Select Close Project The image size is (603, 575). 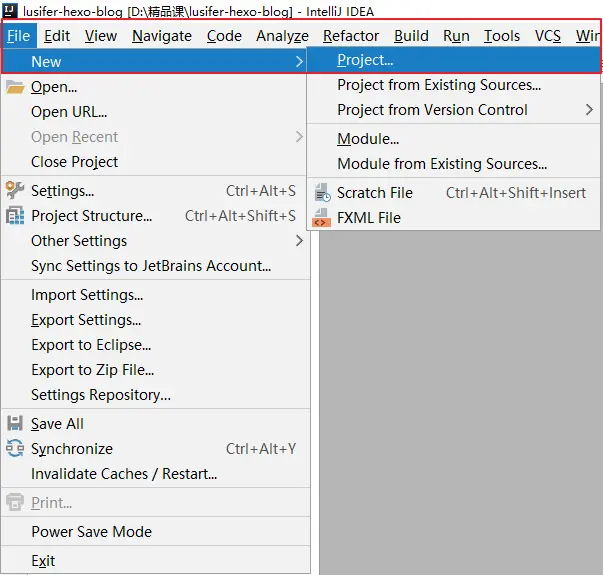pos(154,162)
